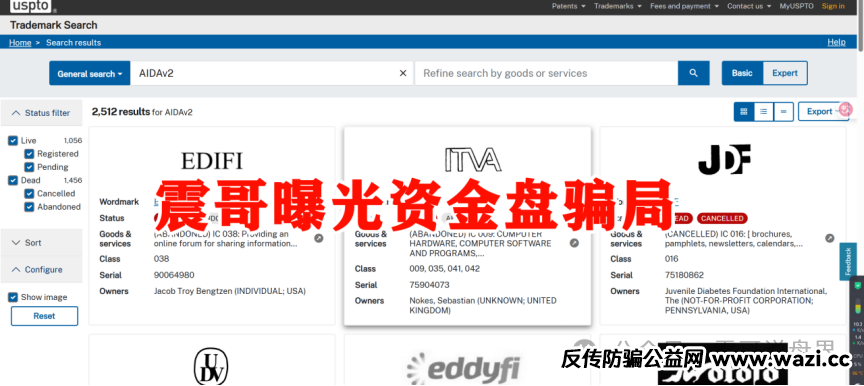This screenshot has height=386, width=864.
Task: Open the ITVA trademark image
Action: pos(473,159)
